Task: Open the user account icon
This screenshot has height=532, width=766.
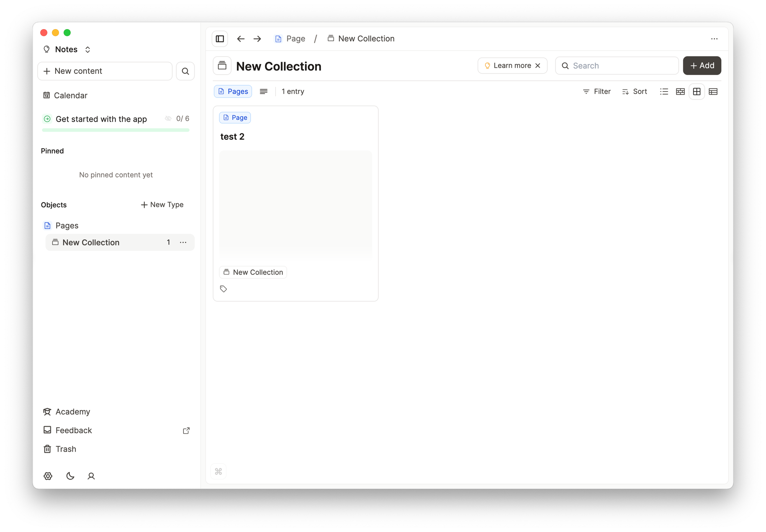Action: coord(91,476)
